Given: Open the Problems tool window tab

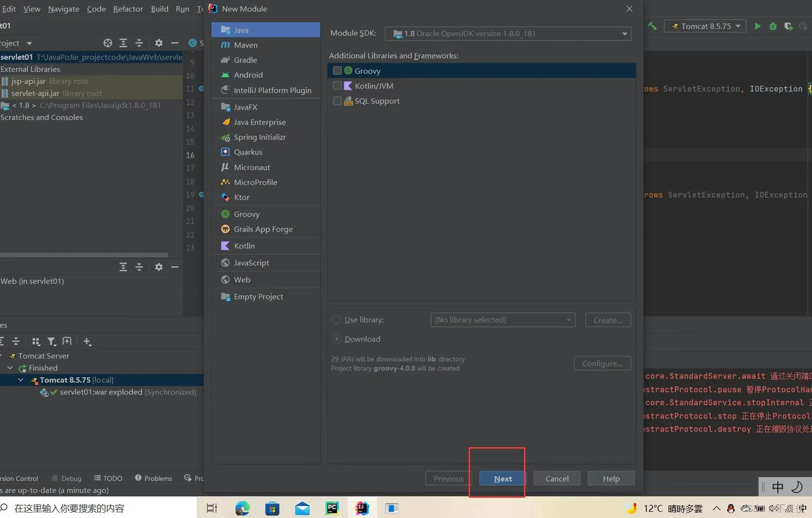Looking at the screenshot, I should pyautogui.click(x=154, y=479).
